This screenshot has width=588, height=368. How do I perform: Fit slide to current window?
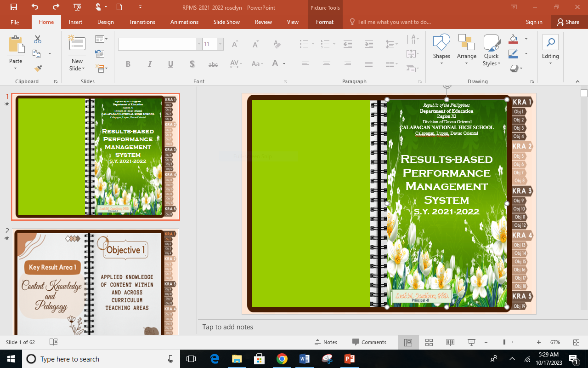tap(577, 342)
